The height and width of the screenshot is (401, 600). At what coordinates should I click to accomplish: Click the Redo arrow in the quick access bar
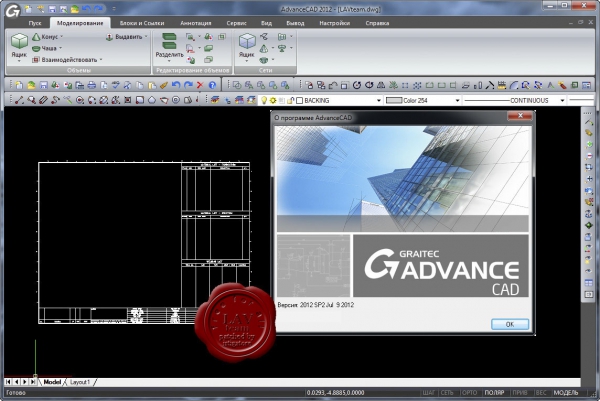[99, 9]
